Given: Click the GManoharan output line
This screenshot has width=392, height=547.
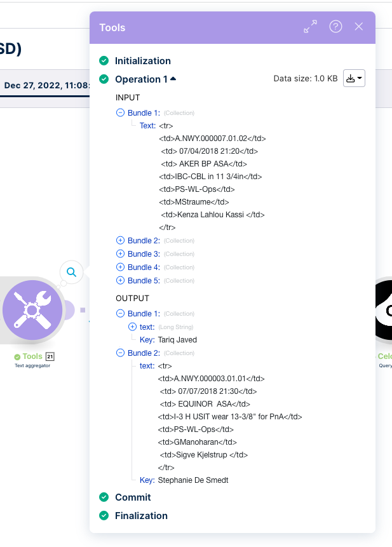Looking at the screenshot, I should click(x=197, y=442).
